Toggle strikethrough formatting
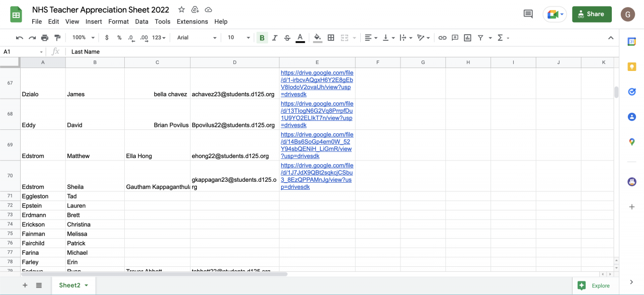Viewport: 644px width, 295px height. [287, 38]
